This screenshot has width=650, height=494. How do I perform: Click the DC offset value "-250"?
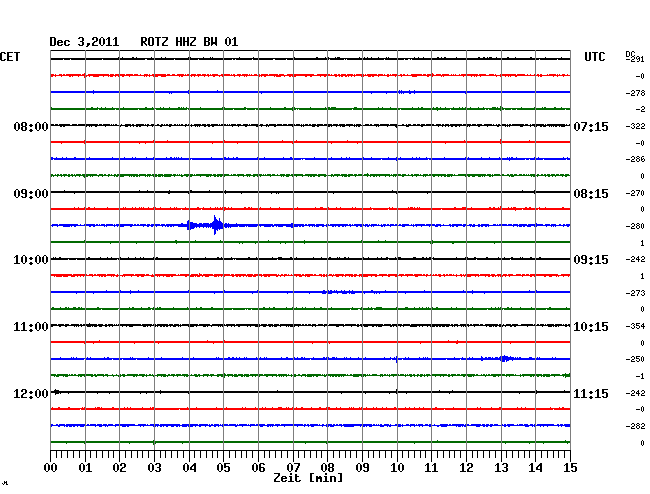pyautogui.click(x=635, y=359)
